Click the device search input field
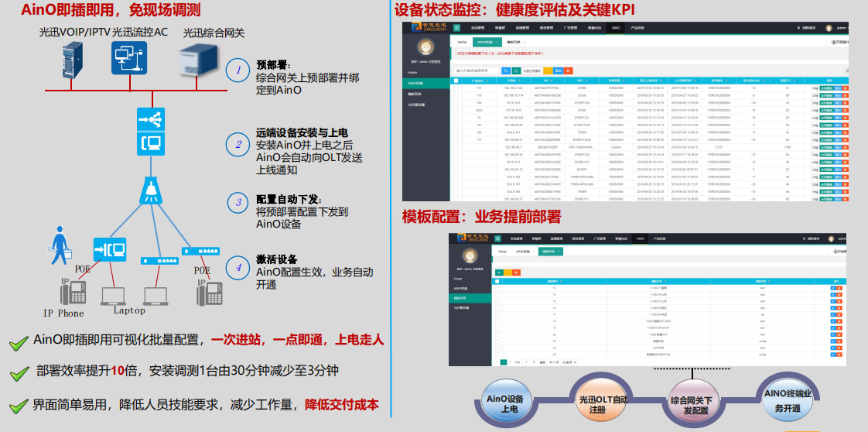868x432 pixels. tap(476, 70)
